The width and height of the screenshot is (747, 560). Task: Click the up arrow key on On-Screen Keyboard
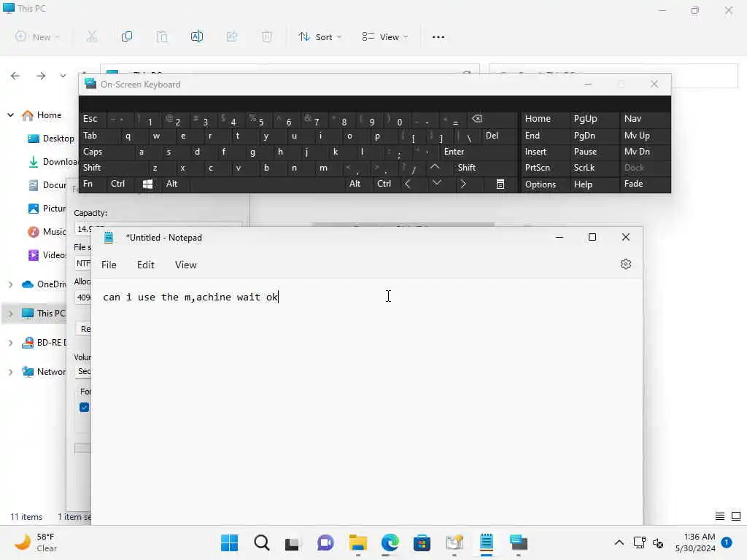(x=435, y=167)
